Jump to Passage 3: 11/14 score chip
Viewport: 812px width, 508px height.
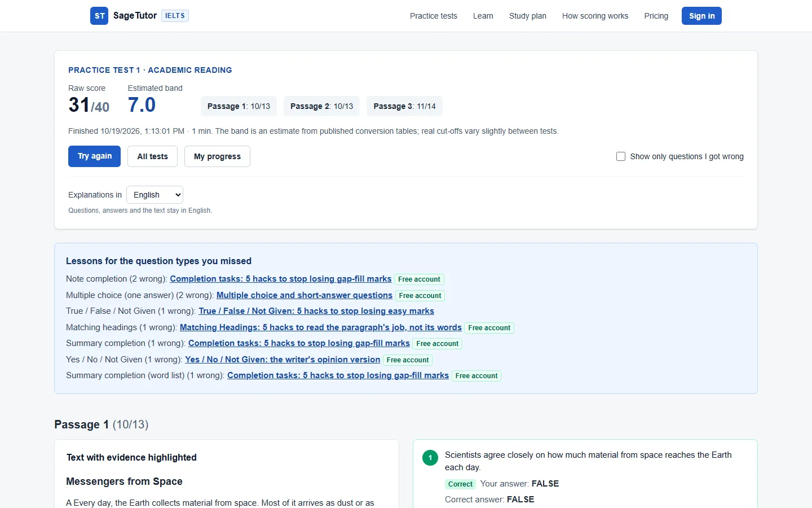pyautogui.click(x=404, y=106)
